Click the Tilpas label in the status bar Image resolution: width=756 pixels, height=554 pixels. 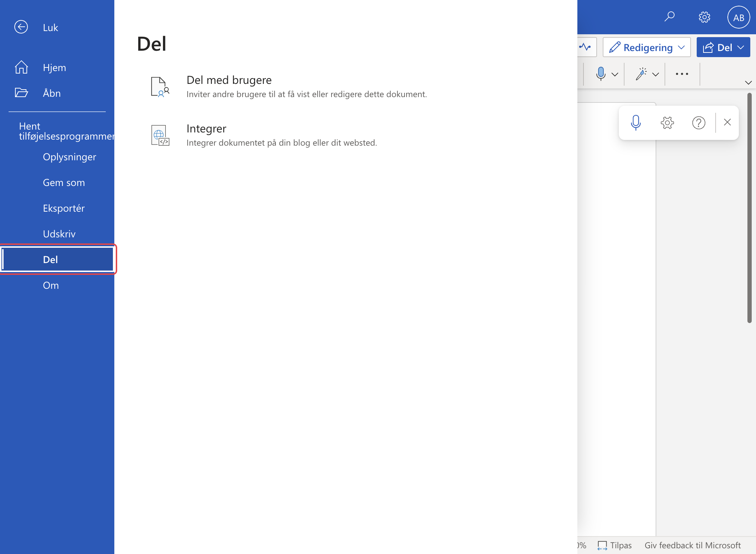click(x=621, y=545)
